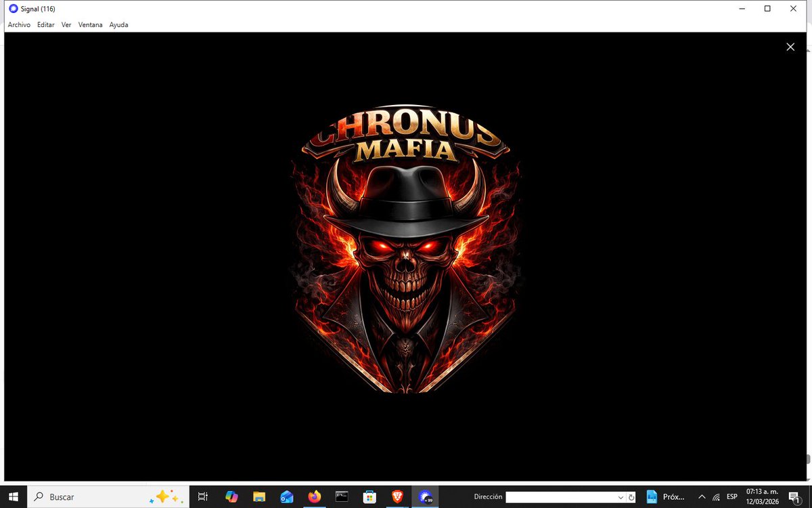Close the Signal window
The height and width of the screenshot is (508, 812).
pos(793,9)
